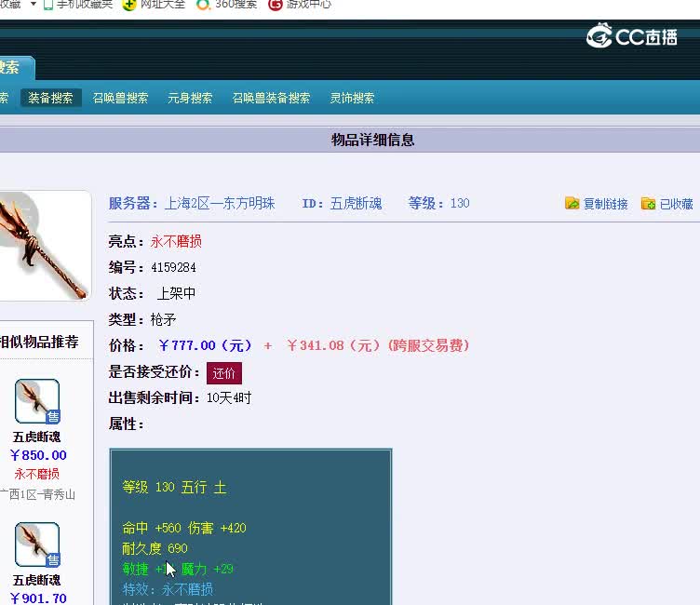Switch to 召唤兽搜索 tab
Screen dimensions: 700x605
coord(120,98)
